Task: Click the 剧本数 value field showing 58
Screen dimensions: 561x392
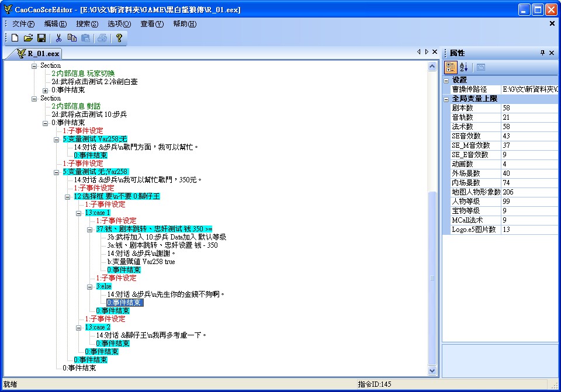Action: coord(529,108)
